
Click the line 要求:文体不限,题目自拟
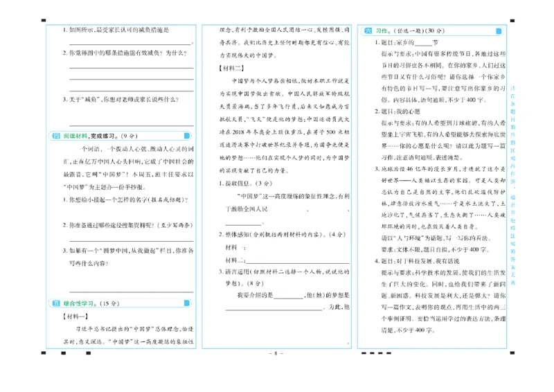[436, 249]
